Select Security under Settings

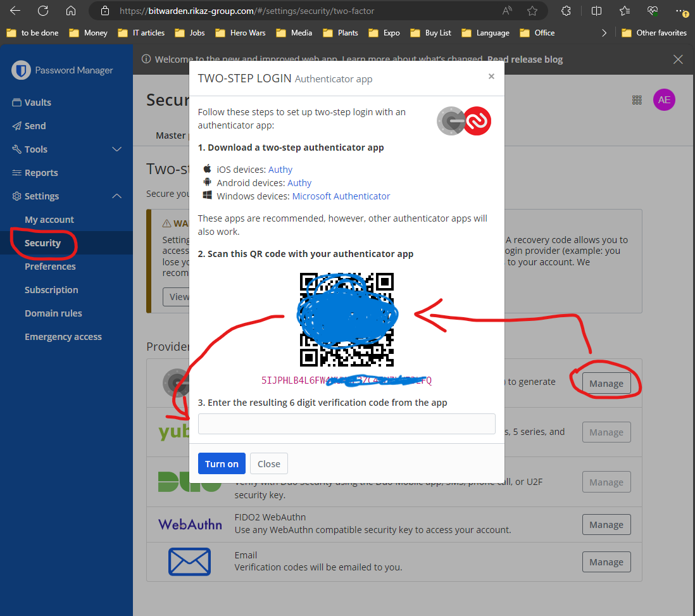pyautogui.click(x=42, y=243)
